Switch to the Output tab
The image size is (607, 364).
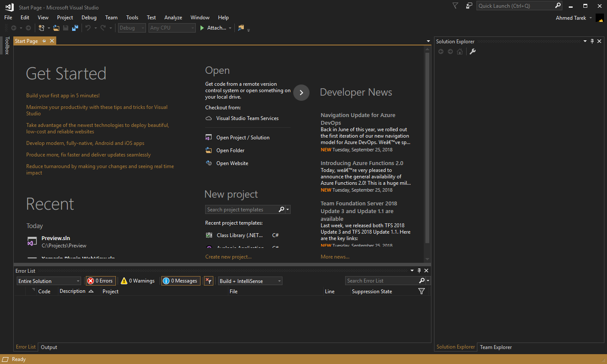click(49, 347)
